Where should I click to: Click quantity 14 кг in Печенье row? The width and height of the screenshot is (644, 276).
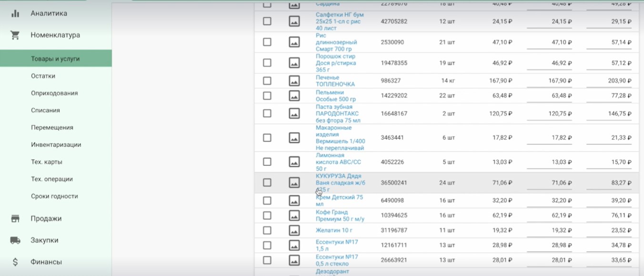click(x=448, y=81)
